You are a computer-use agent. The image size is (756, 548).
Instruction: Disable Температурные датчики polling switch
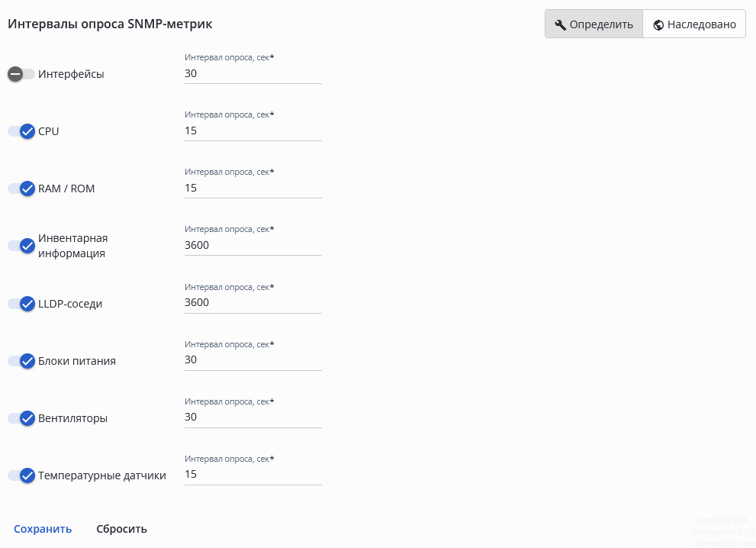point(21,475)
